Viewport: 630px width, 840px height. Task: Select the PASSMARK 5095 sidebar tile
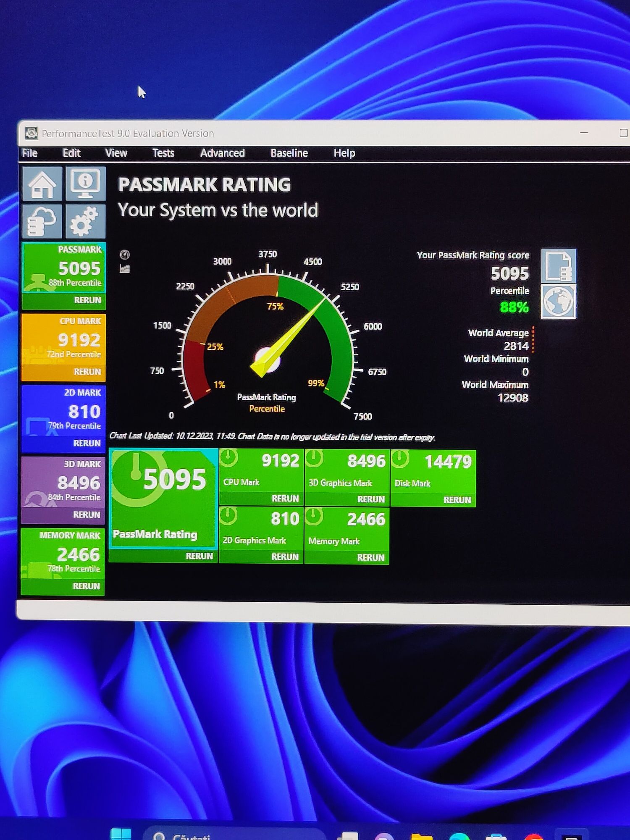64,268
